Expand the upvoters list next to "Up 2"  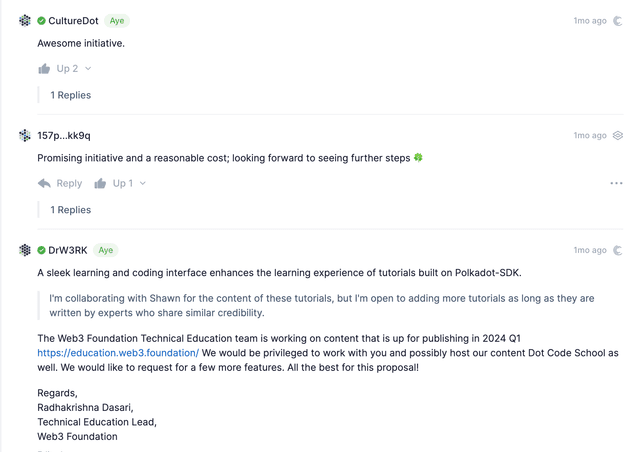click(x=88, y=69)
